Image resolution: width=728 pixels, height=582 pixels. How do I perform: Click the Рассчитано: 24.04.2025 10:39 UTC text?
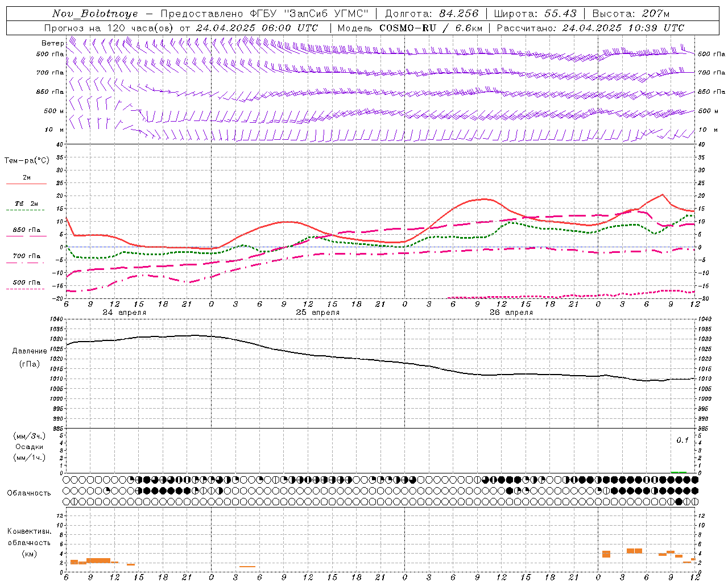[590, 28]
